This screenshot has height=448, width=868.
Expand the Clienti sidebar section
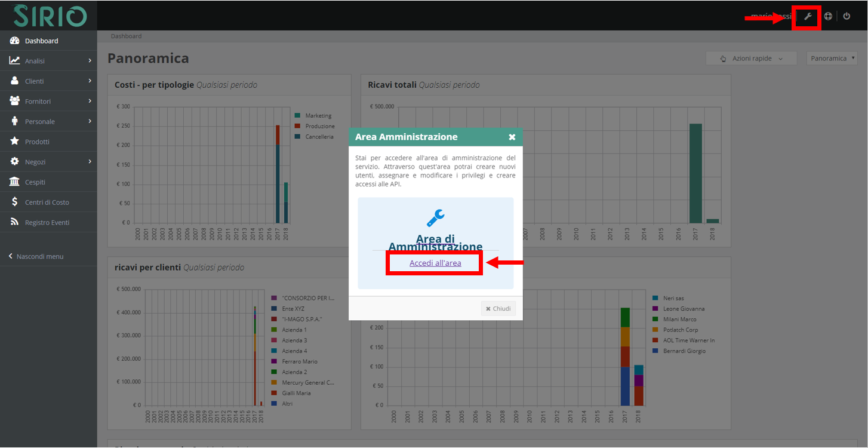[x=90, y=81]
